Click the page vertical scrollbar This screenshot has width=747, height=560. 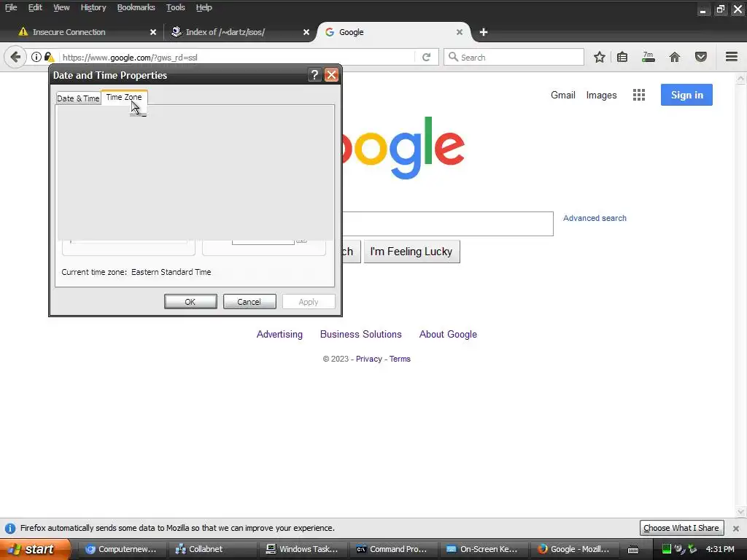[741, 295]
